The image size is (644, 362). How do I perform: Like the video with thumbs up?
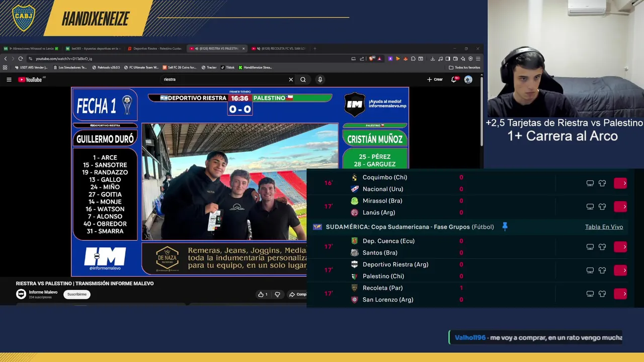[263, 295]
